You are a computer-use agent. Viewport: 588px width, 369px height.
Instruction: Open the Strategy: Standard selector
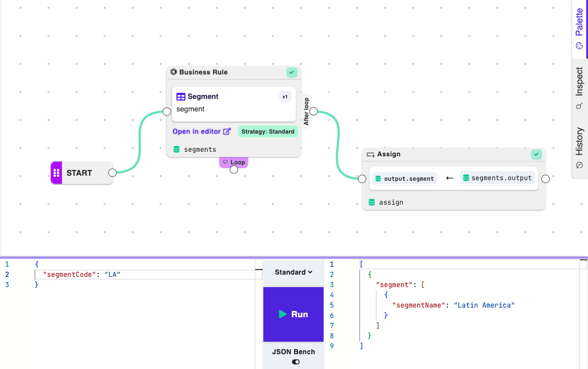[268, 131]
